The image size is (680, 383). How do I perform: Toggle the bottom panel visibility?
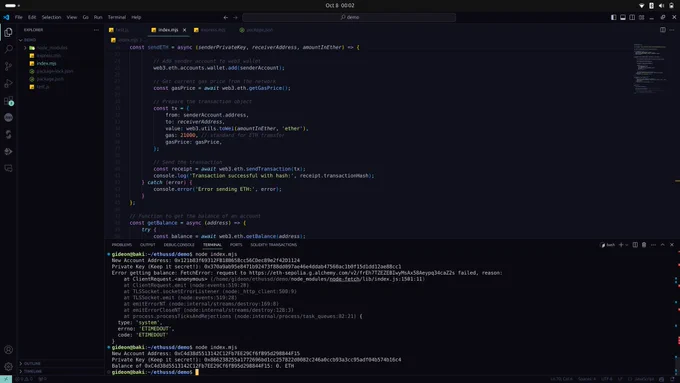[623, 17]
